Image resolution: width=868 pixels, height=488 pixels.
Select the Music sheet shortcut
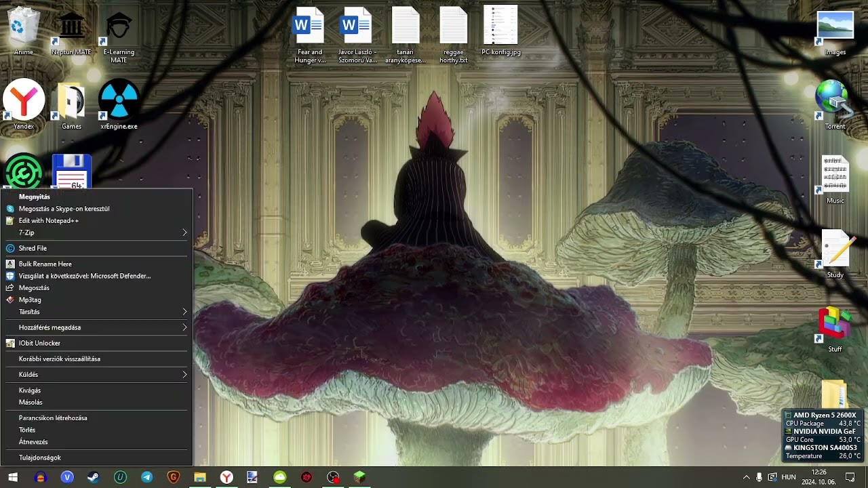[x=835, y=180]
